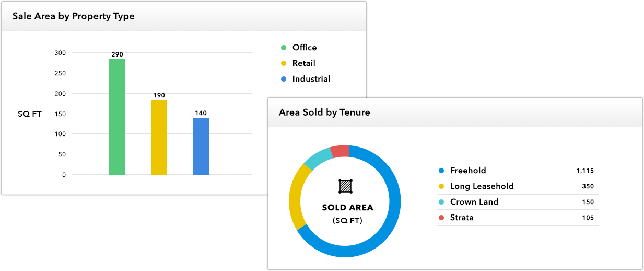644x271 pixels.
Task: Click the Sale Area by Property Type title
Action: click(x=74, y=16)
